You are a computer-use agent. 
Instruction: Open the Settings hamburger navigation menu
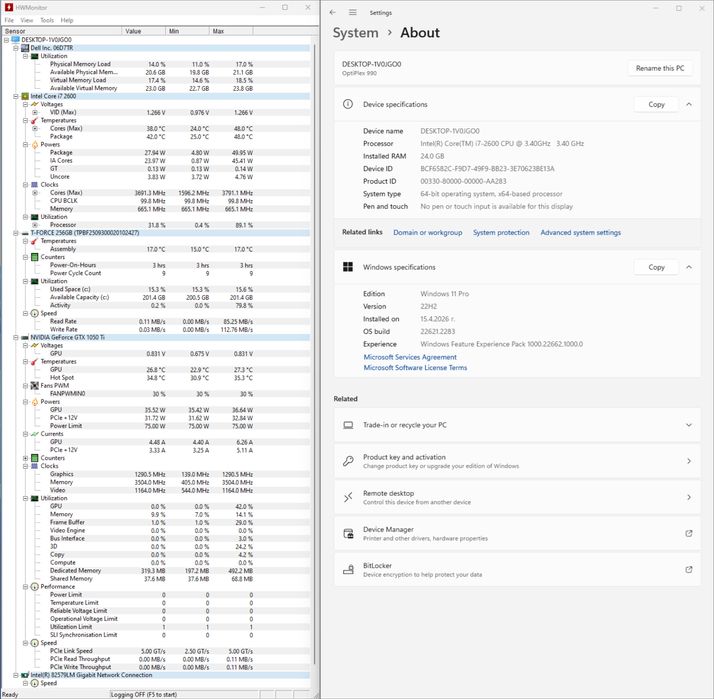(352, 12)
